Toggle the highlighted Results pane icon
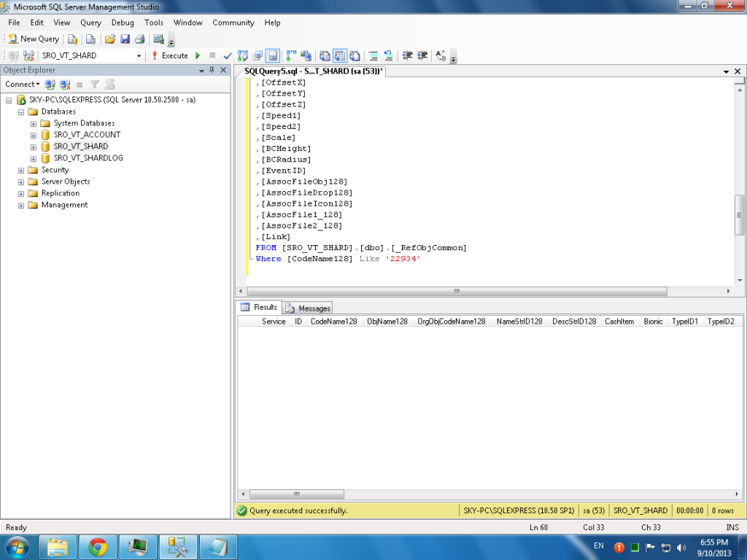 click(x=273, y=55)
